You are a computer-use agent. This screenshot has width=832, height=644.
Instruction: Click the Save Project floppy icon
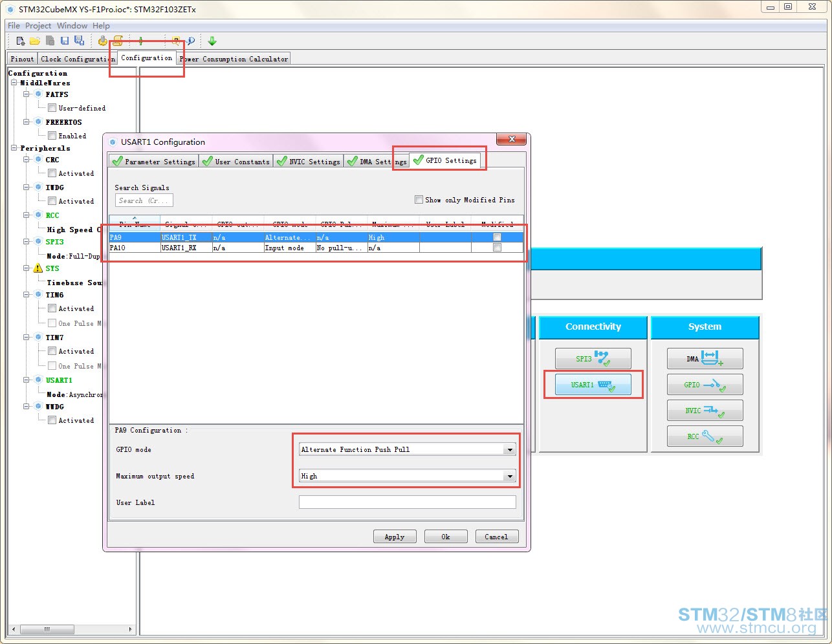point(65,41)
